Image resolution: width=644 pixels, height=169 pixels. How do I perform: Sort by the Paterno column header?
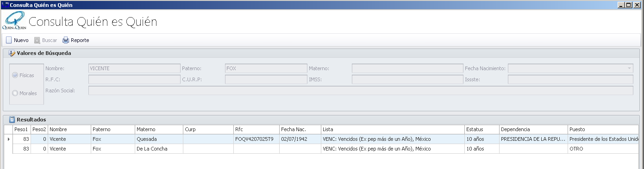pos(113,130)
